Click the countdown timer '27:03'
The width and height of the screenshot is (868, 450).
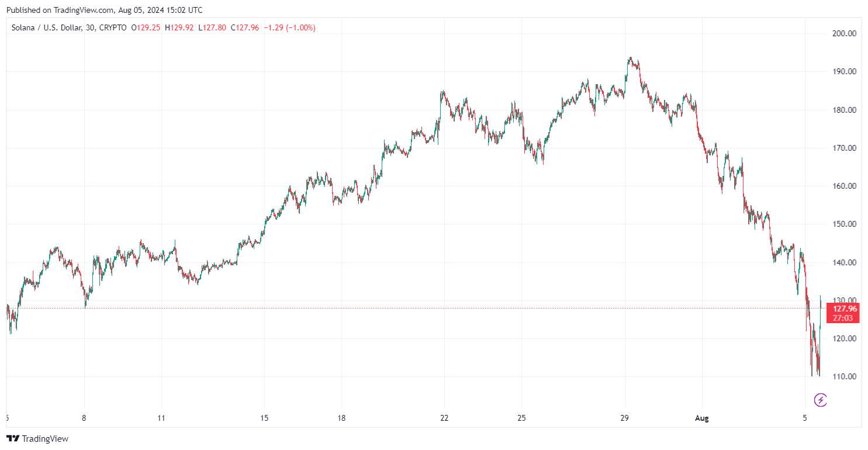(843, 318)
